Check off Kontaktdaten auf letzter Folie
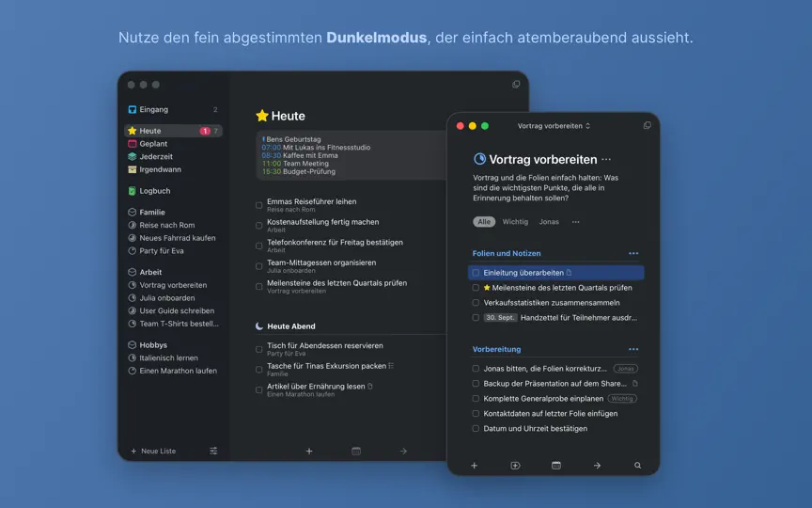The image size is (812, 508). [x=476, y=414]
